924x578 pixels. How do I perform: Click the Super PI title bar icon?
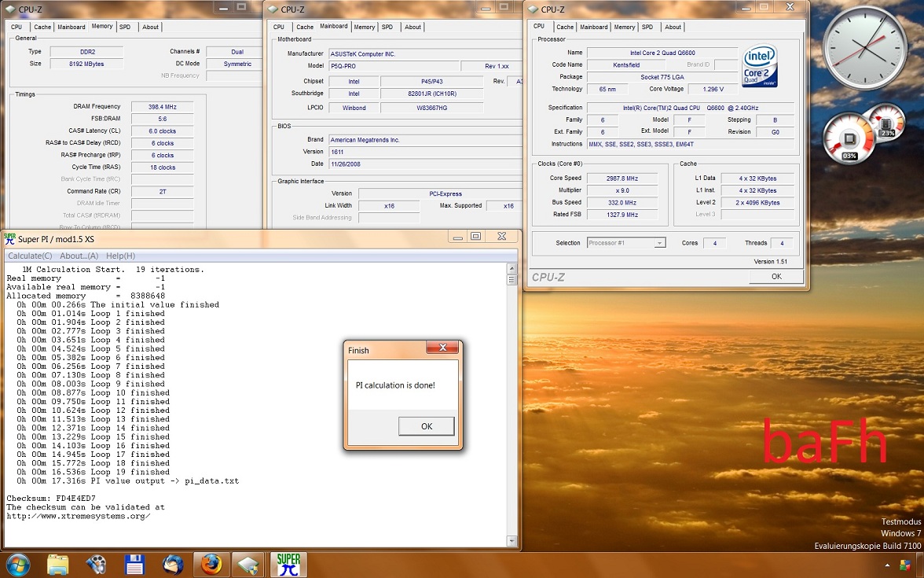tap(10, 239)
